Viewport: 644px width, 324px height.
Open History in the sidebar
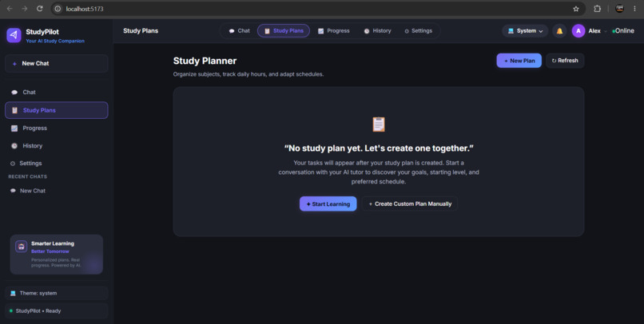57,145
